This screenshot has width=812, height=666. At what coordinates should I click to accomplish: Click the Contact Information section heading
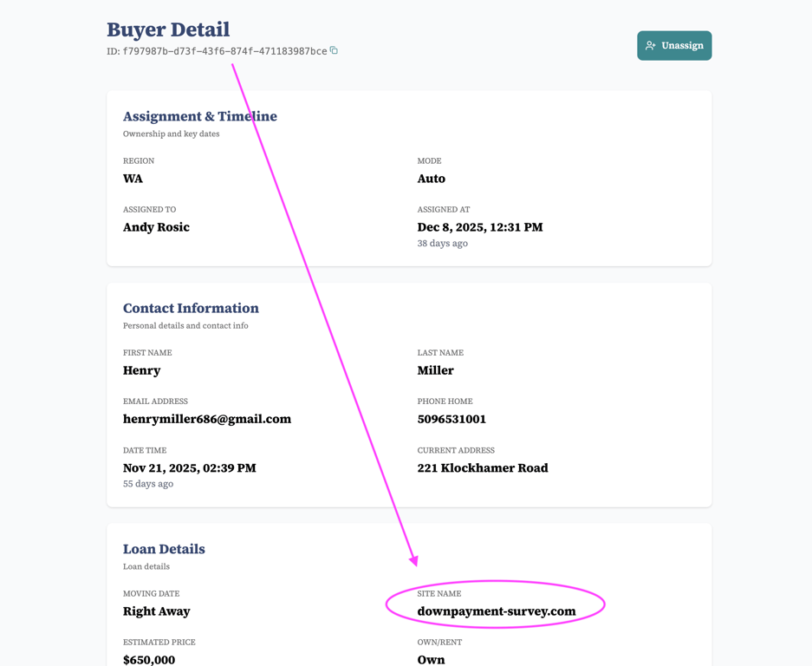tap(191, 308)
